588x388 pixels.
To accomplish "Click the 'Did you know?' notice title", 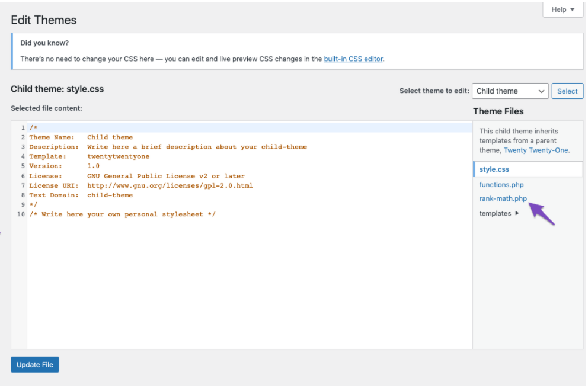I will [44, 43].
